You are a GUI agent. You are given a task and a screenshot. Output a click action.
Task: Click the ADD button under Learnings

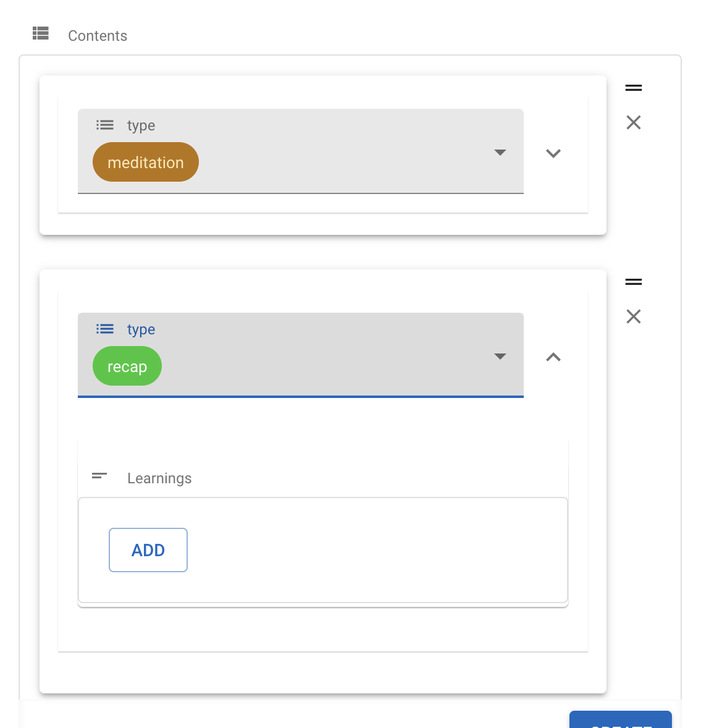click(x=148, y=549)
